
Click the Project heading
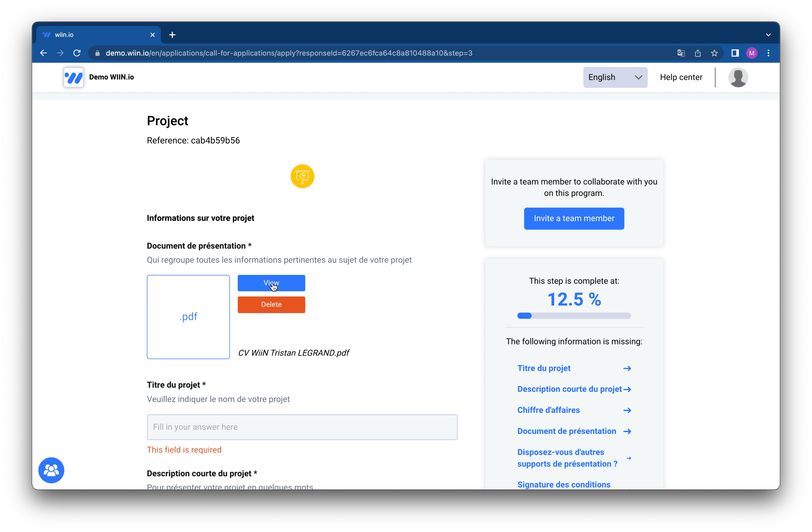point(167,121)
